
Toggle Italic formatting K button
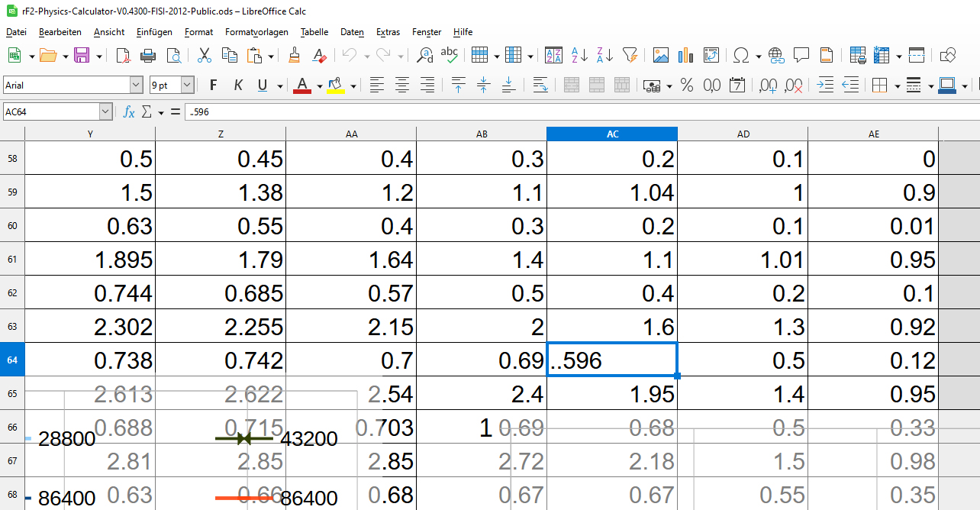point(238,85)
